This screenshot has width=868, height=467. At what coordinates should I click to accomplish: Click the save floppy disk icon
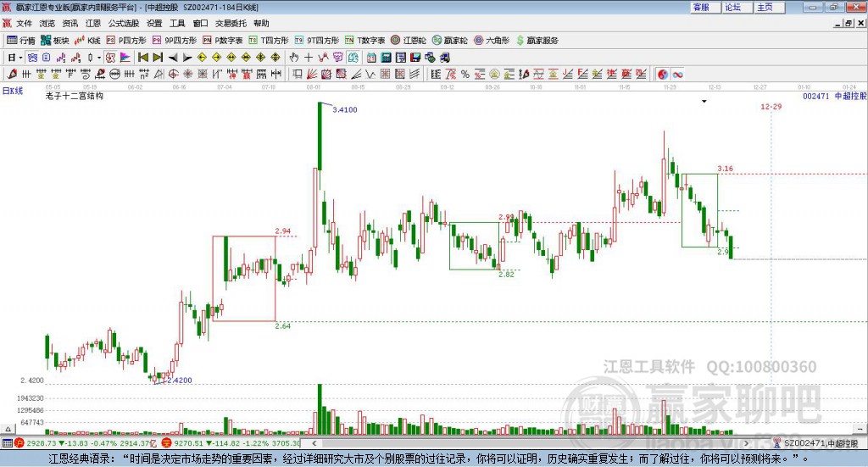pyautogui.click(x=415, y=58)
